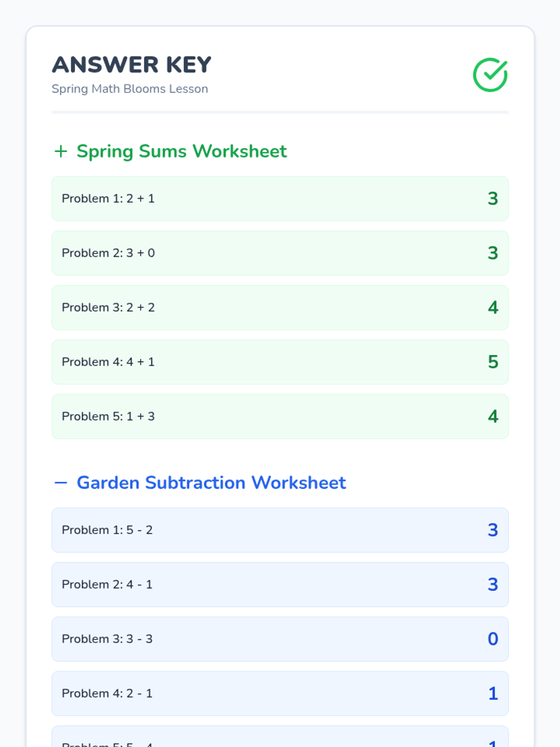
Task: Click the green checkmark circle icon
Action: 490,75
